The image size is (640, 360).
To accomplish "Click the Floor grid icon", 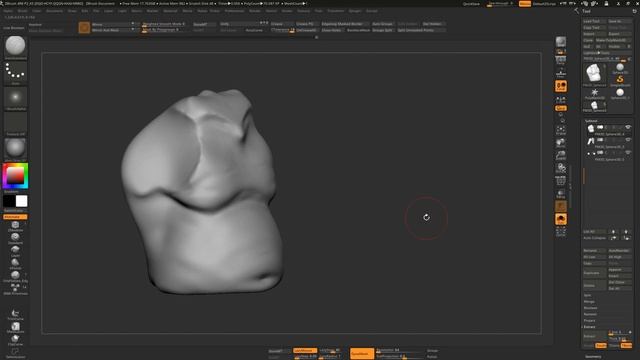I will pyautogui.click(x=561, y=73).
